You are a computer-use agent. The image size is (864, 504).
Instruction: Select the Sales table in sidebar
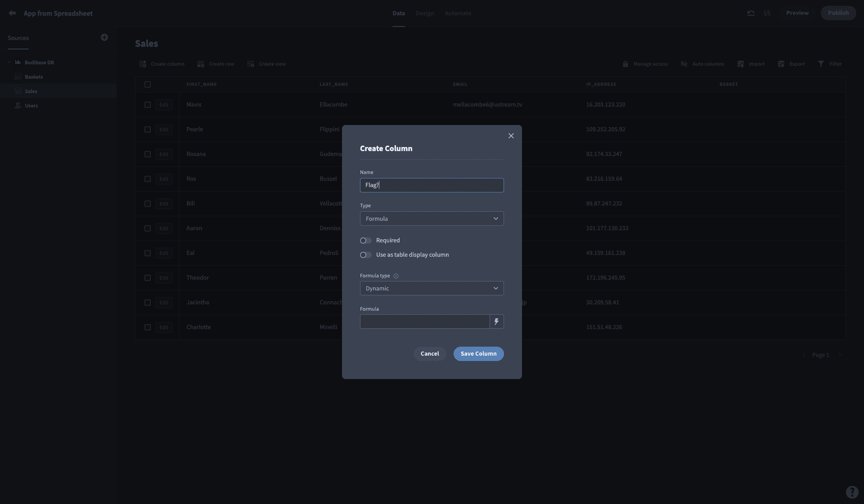click(58, 91)
